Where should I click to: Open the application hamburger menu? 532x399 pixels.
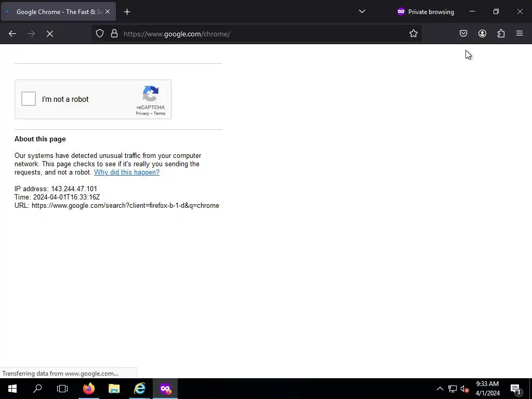click(520, 34)
